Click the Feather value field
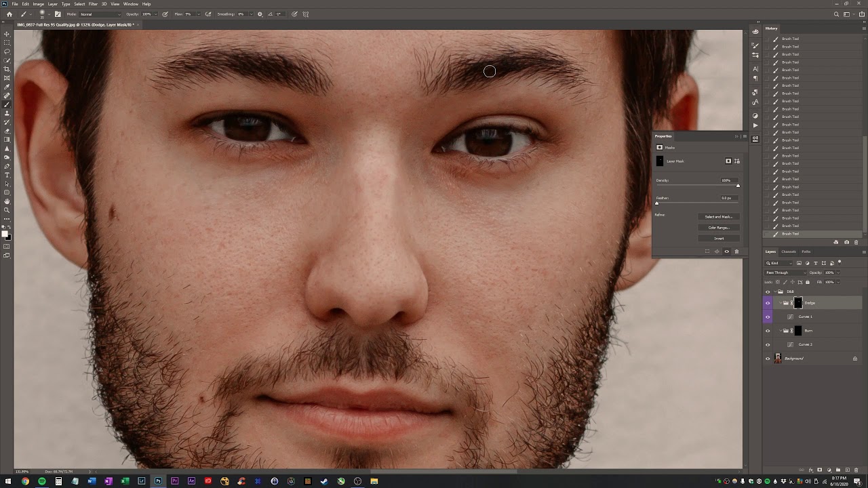Screen dimensions: 868x488 (730, 198)
